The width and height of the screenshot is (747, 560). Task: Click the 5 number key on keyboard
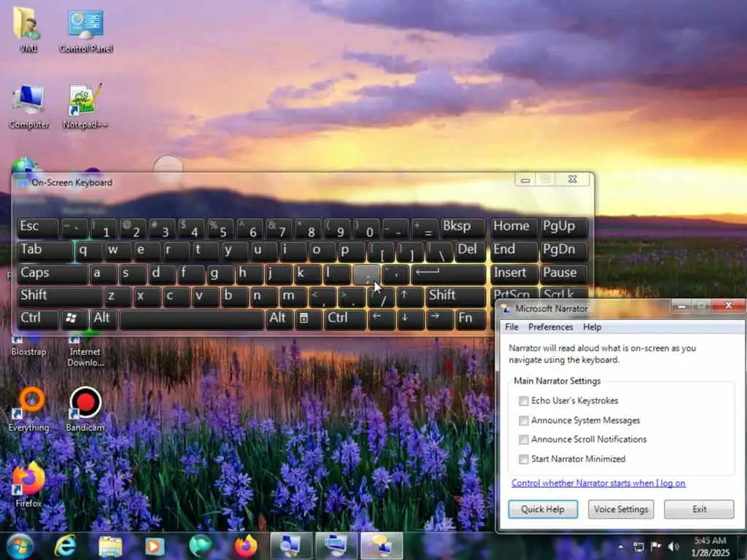[x=220, y=228]
